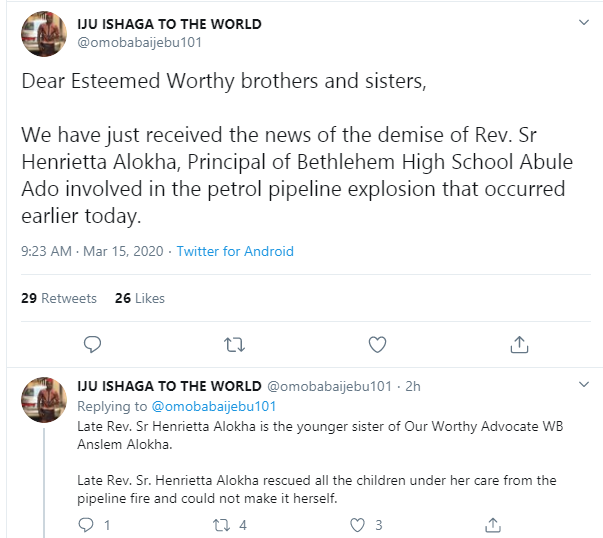Like the main tweet

point(377,344)
